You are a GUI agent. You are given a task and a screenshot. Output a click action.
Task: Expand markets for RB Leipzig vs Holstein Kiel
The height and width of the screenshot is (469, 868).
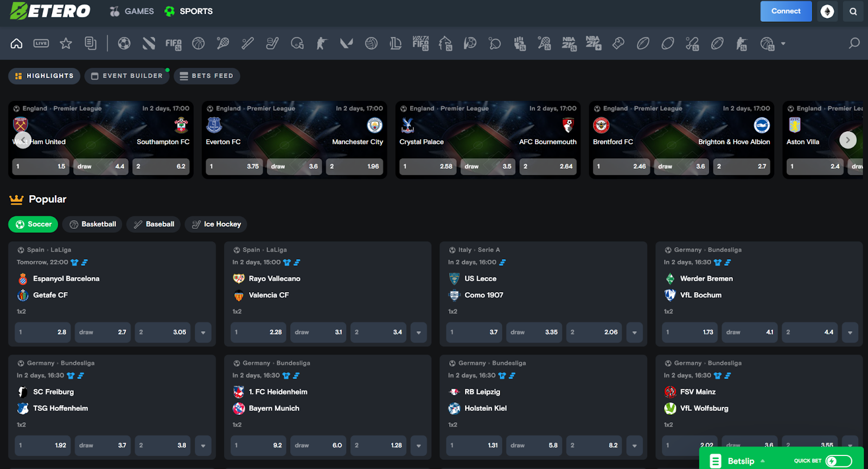(x=635, y=446)
